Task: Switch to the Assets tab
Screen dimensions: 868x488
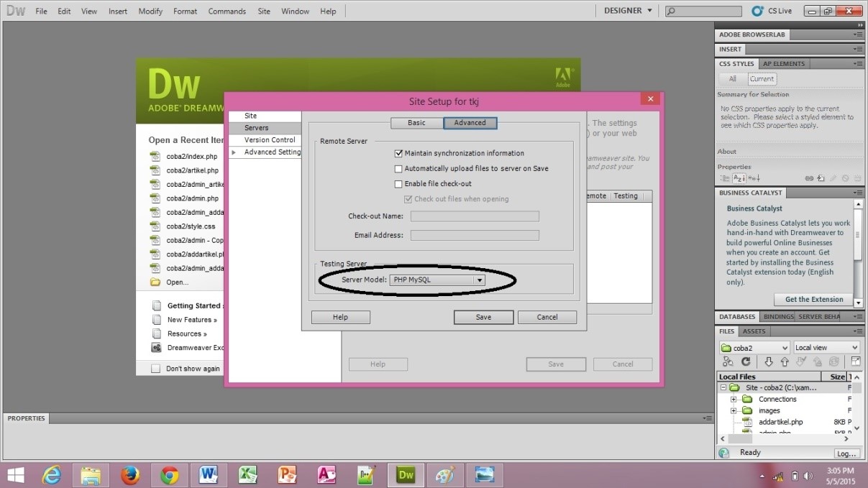Action: (754, 331)
